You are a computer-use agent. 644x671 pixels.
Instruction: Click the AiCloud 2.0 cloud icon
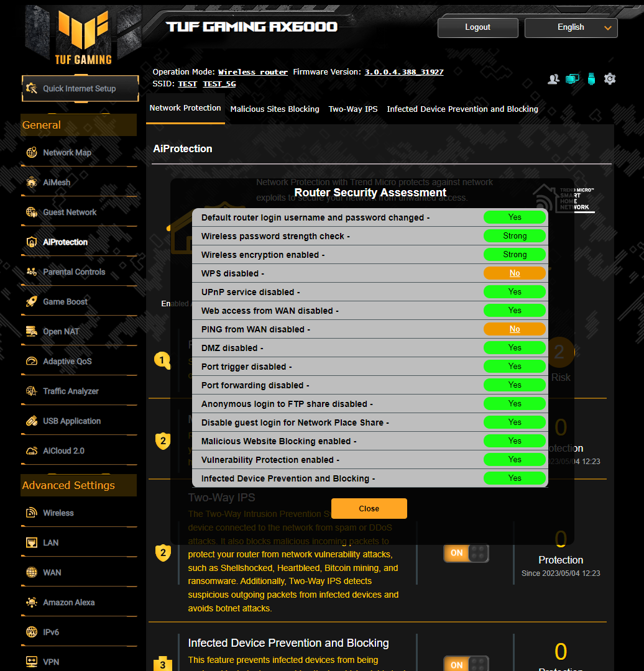(32, 450)
